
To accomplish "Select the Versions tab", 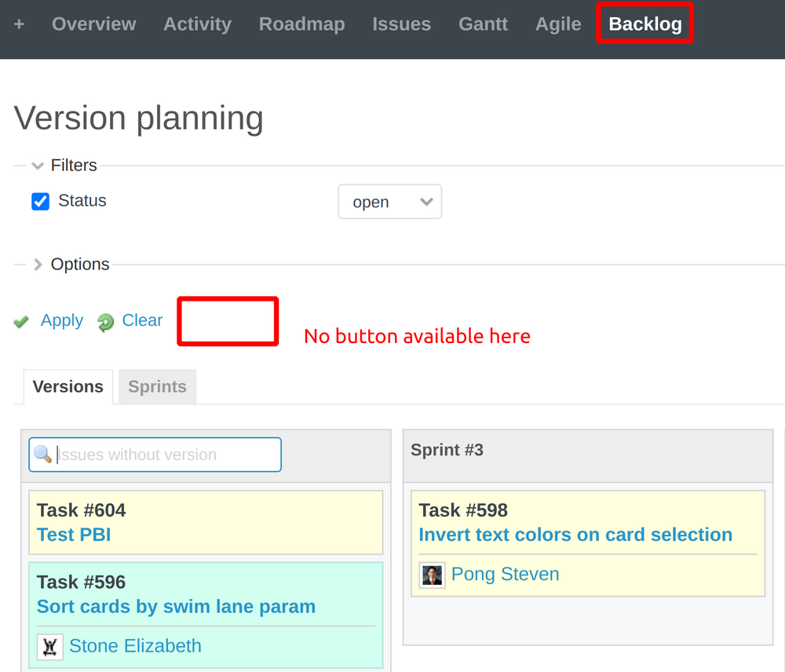I will coord(68,386).
